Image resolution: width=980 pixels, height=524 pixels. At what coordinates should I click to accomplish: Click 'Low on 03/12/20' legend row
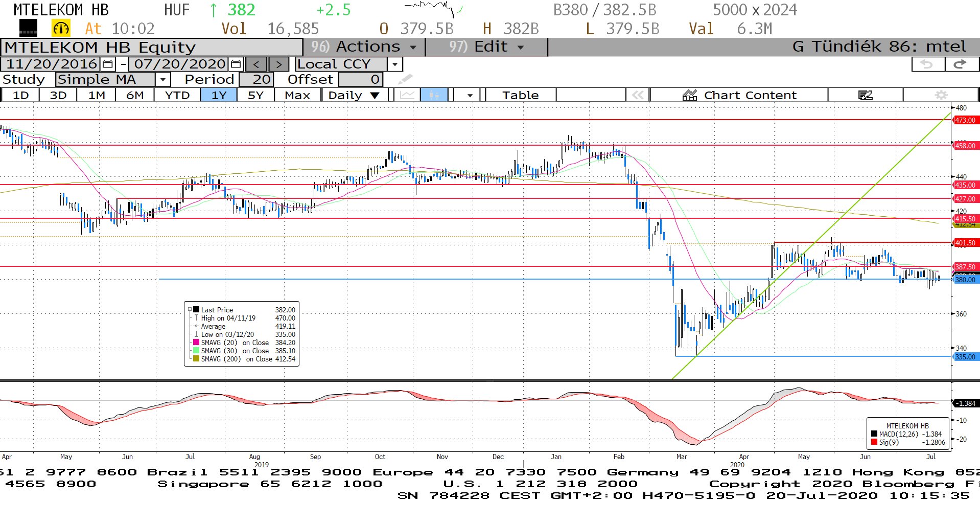pos(242,334)
